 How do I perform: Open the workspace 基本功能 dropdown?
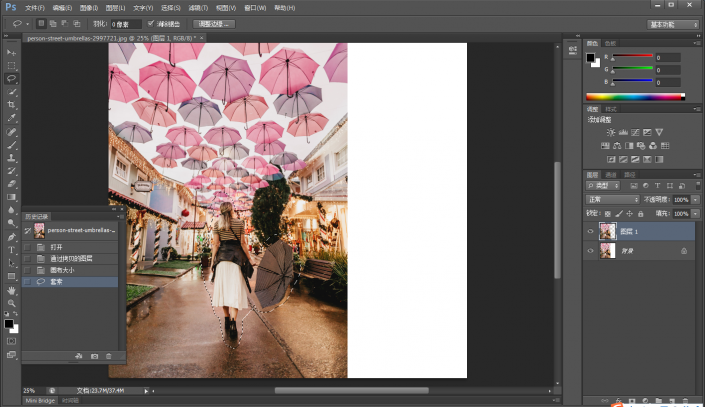[x=673, y=25]
